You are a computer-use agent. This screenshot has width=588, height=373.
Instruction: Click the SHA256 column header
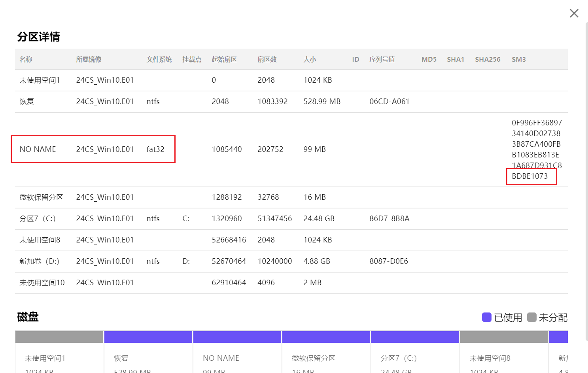488,59
